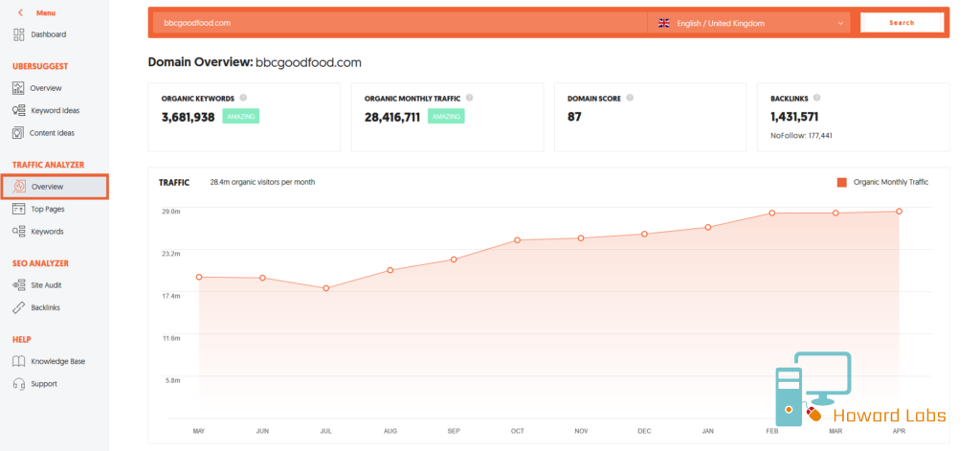
Task: Click the Menu label to collapse sidebar
Action: pyautogui.click(x=46, y=12)
